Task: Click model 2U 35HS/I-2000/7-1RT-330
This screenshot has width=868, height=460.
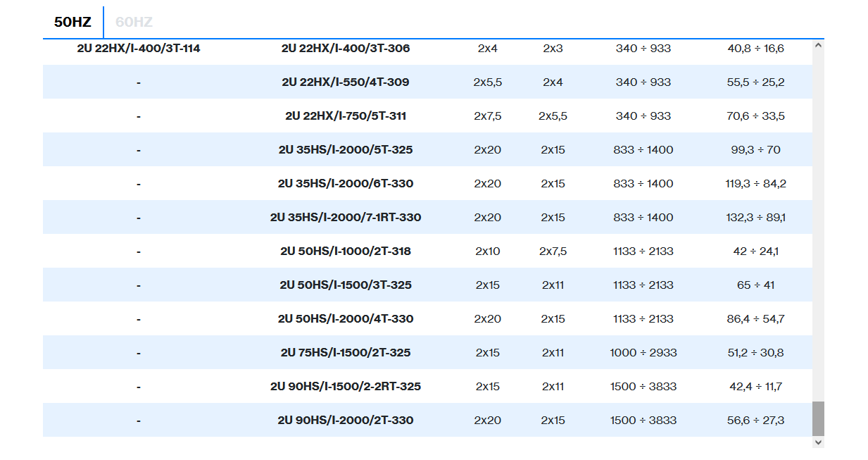Action: [x=346, y=218]
